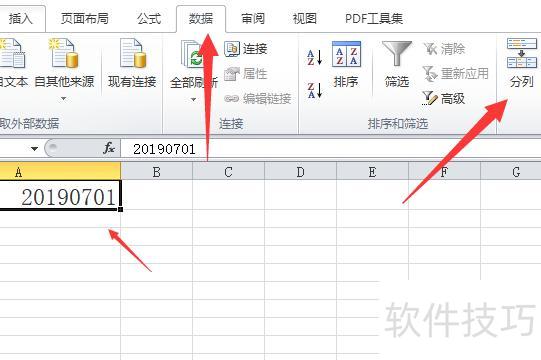
Task: Click the 全部刷新 refresh all icon
Action: click(x=192, y=55)
